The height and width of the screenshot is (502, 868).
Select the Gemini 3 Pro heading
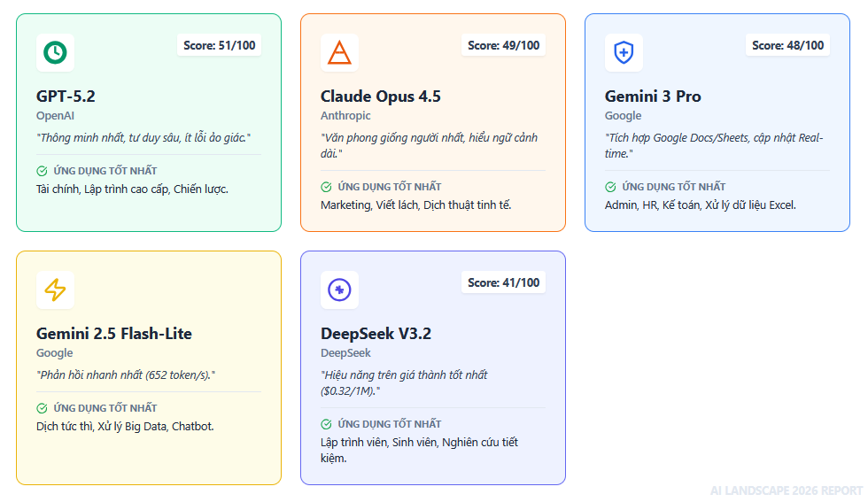[653, 97]
